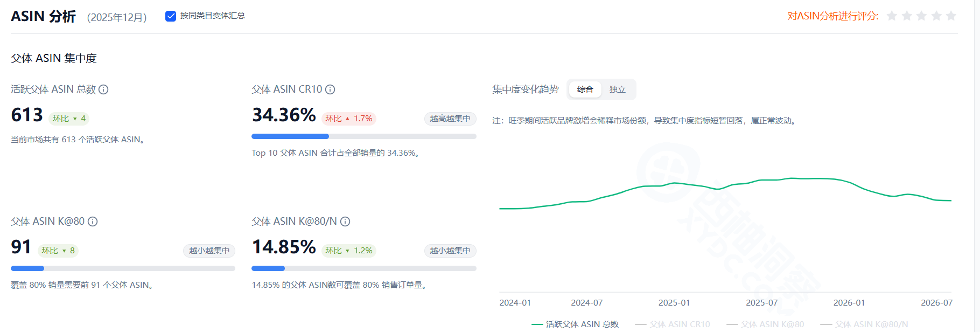Show 父体 ASIN K@80/N legend series
The image size is (980, 332).
point(864,324)
